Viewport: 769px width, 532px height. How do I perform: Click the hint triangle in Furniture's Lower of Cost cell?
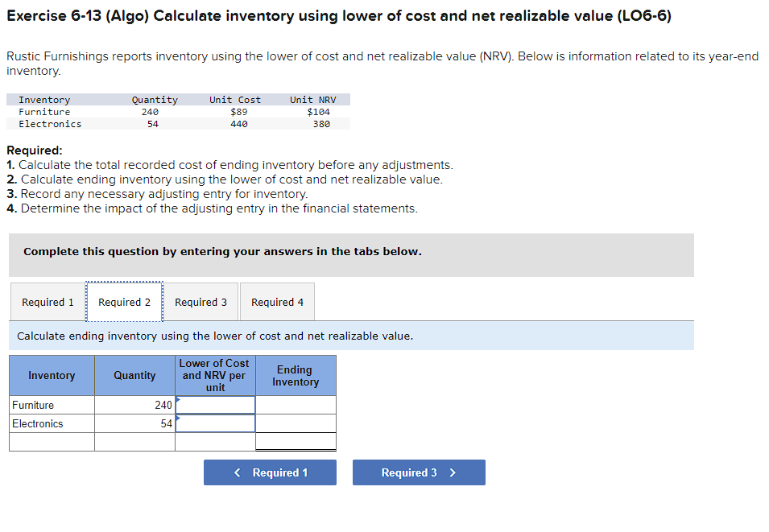click(x=179, y=398)
